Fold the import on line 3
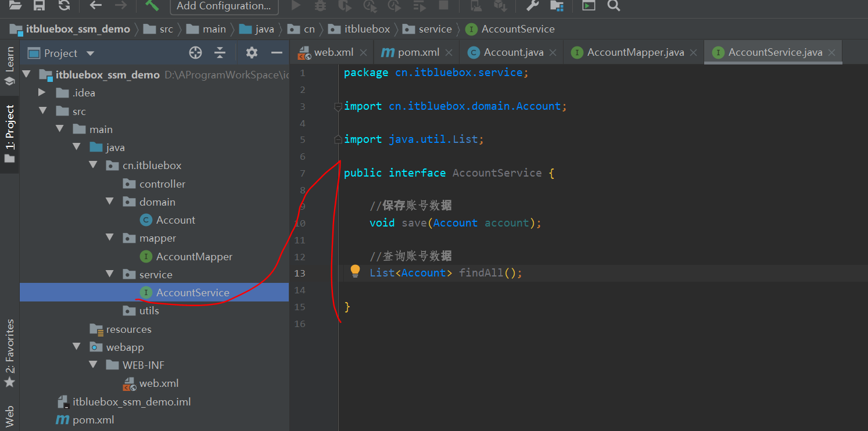The width and height of the screenshot is (868, 431). pyautogui.click(x=338, y=106)
